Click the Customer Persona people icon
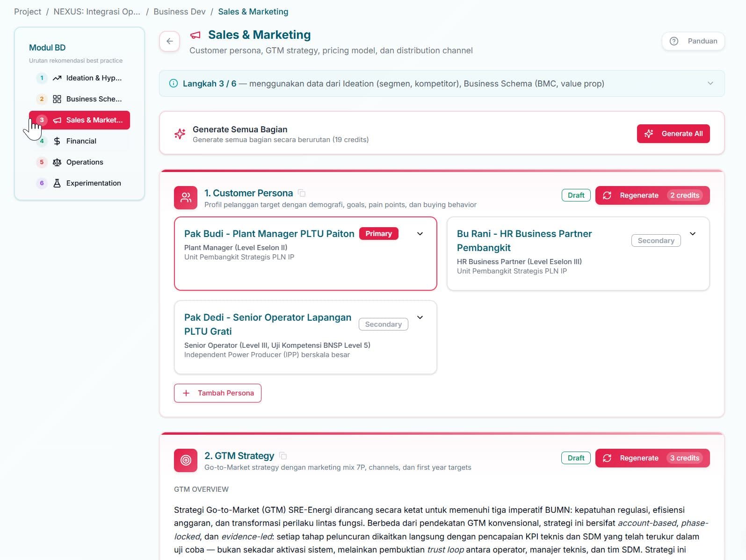746x560 pixels. (x=186, y=198)
